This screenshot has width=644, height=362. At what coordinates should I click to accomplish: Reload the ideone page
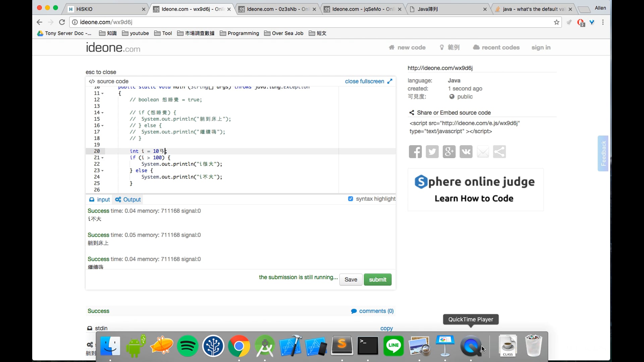62,22
